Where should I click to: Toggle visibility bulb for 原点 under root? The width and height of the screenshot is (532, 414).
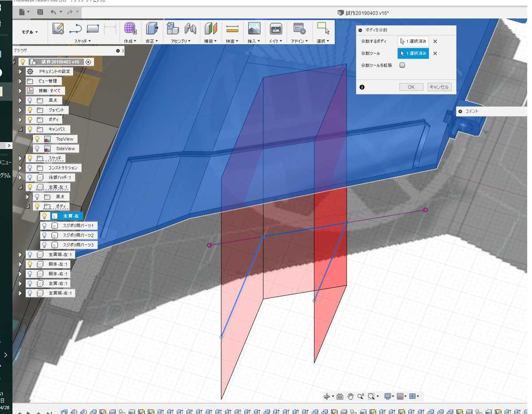point(30,101)
